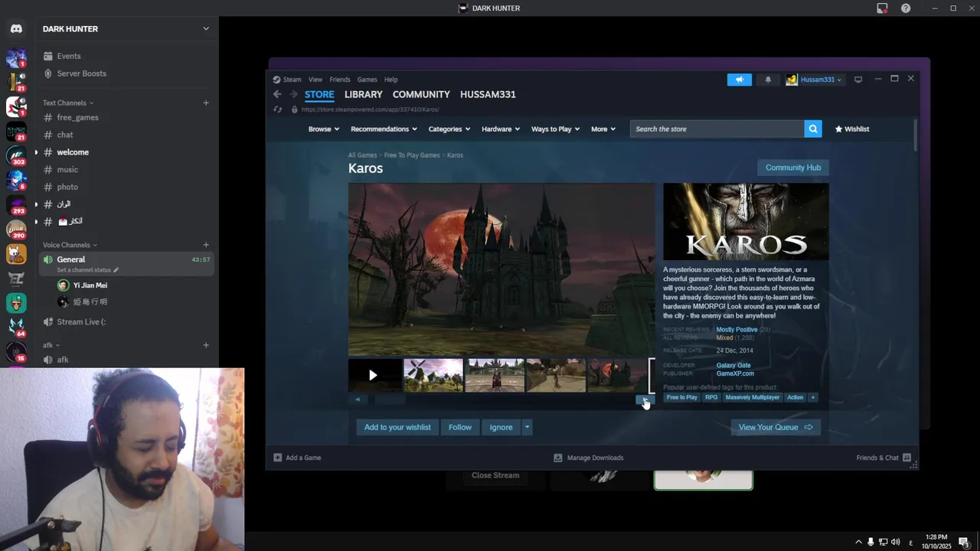Click View Your Queue button

(776, 427)
